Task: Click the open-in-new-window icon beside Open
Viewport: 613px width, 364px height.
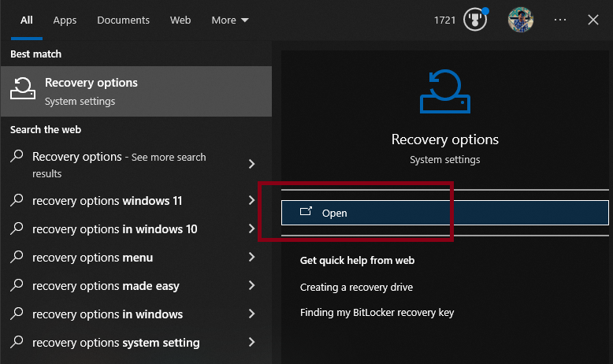Action: (x=306, y=211)
